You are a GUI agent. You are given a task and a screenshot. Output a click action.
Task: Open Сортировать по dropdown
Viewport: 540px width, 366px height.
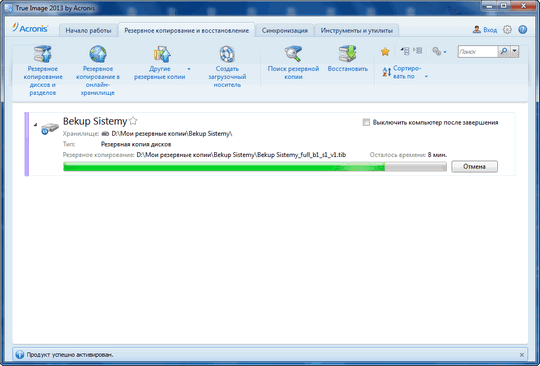tap(405, 72)
